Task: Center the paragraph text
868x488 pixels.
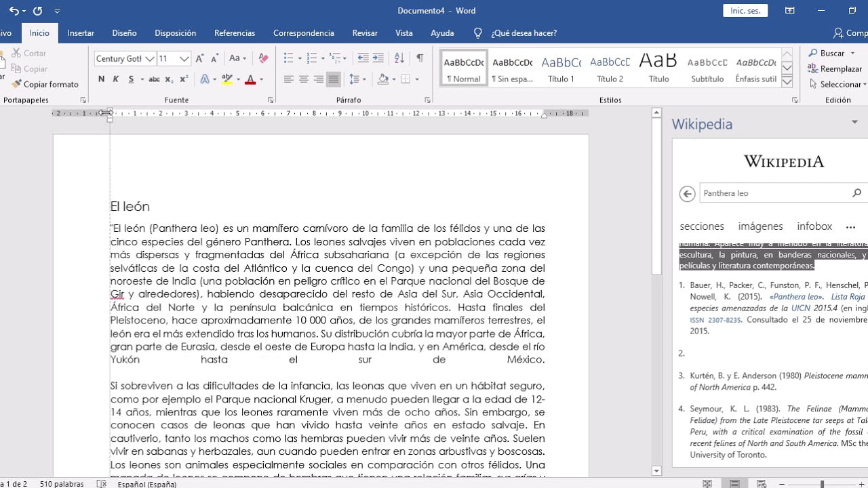Action: coord(303,80)
